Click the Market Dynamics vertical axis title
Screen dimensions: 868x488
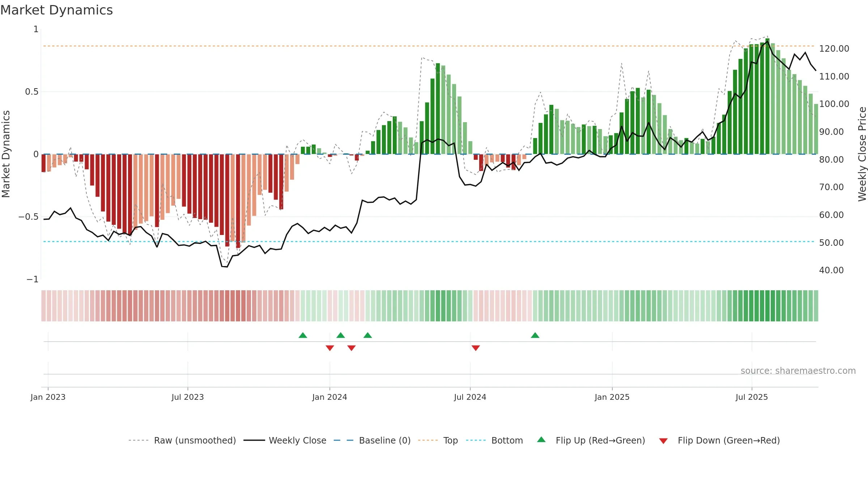click(6, 154)
